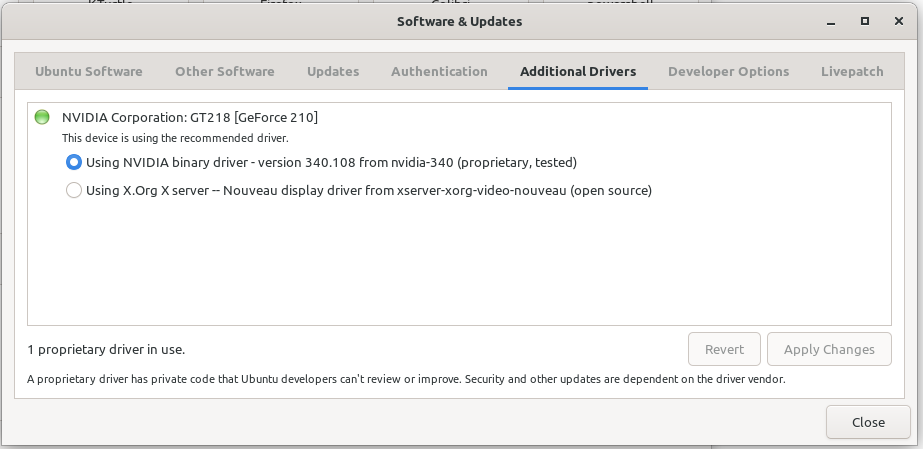Screen dimensions: 923x449
Task: Maximize the Software & Updates window
Action: (x=865, y=20)
